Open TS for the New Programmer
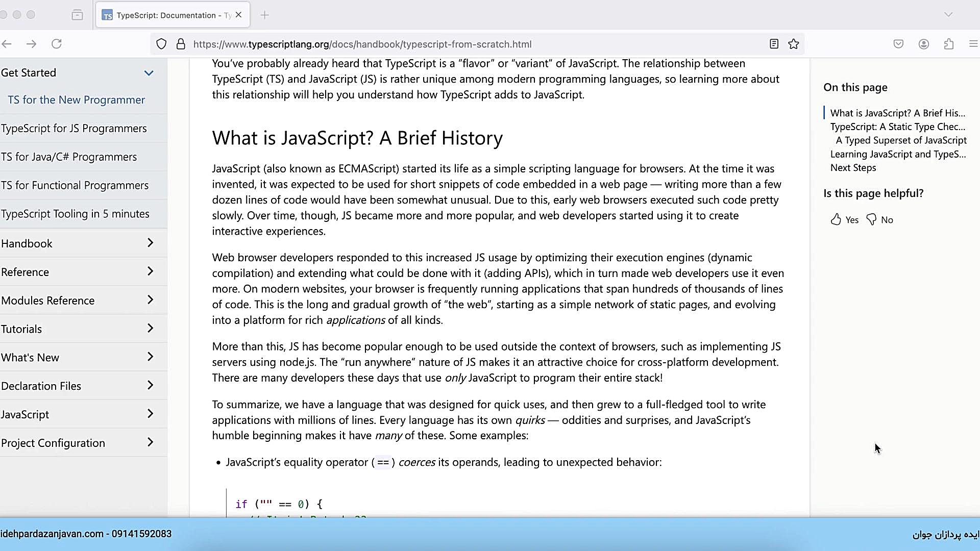Viewport: 980px width, 551px height. point(77,100)
